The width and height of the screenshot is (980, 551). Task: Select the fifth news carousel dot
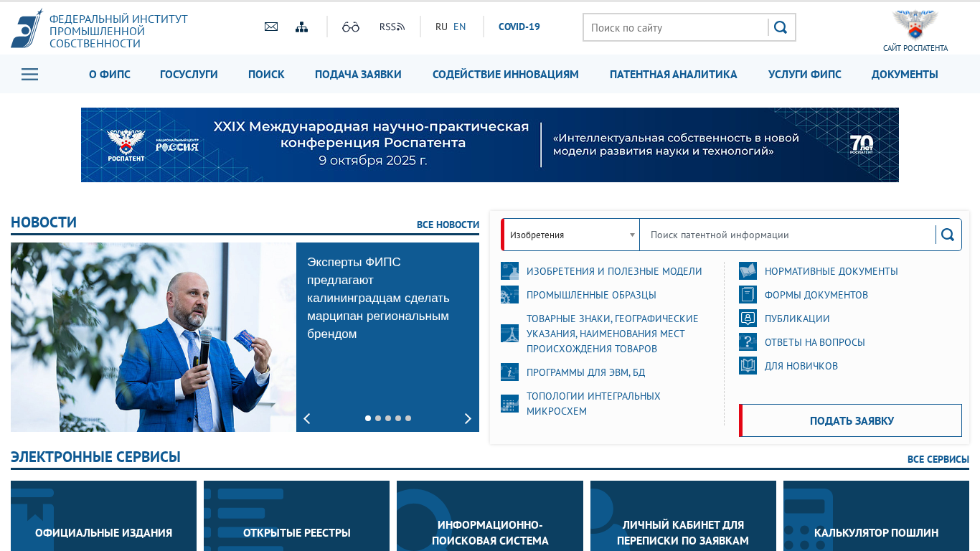(408, 418)
